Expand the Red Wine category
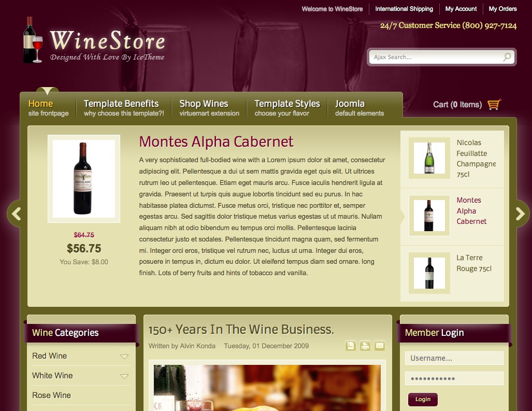This screenshot has width=532, height=411. 124,357
